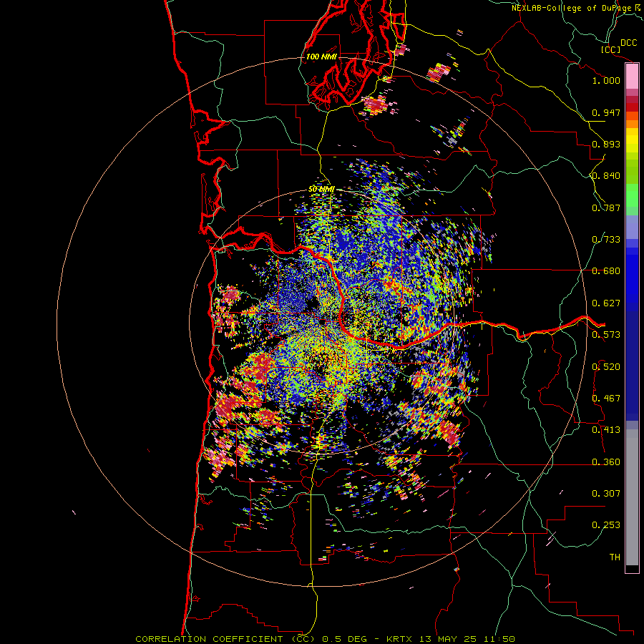The height and width of the screenshot is (644, 644).
Task: Click the 1.000 scale value
Action: pos(606,80)
